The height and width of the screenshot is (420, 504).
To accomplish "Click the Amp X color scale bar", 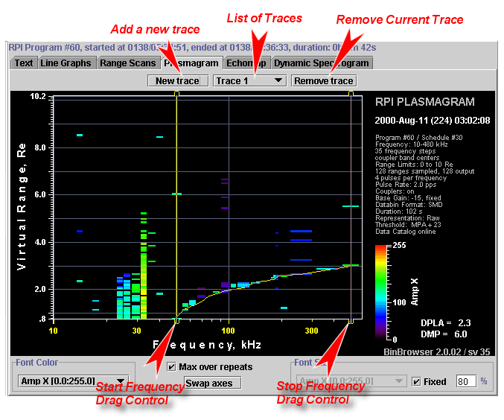I will (380, 292).
